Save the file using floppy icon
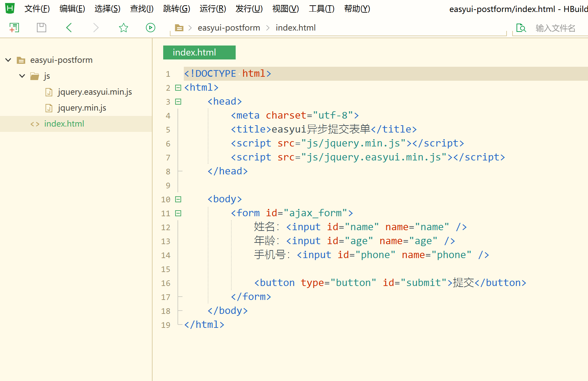 pyautogui.click(x=42, y=28)
